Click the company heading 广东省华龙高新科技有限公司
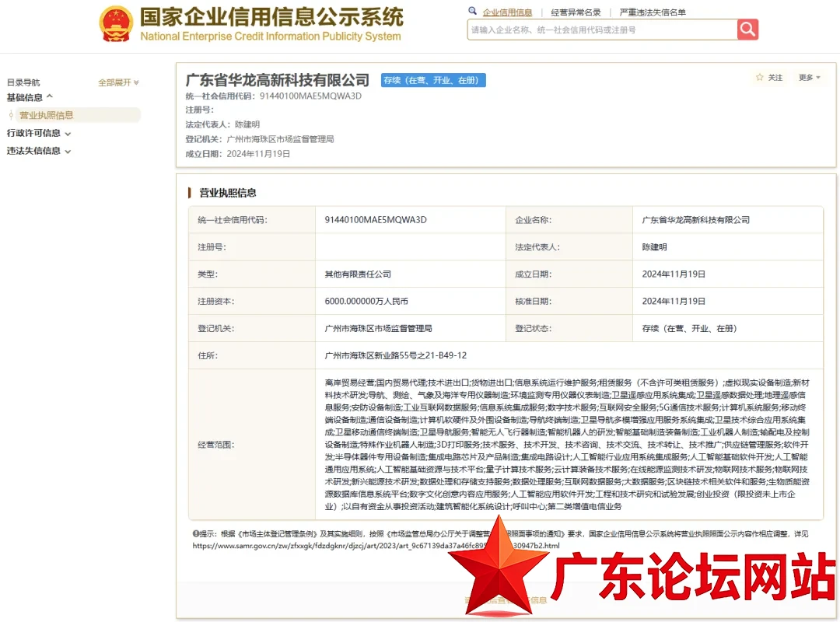This screenshot has height=622, width=840. click(x=278, y=80)
